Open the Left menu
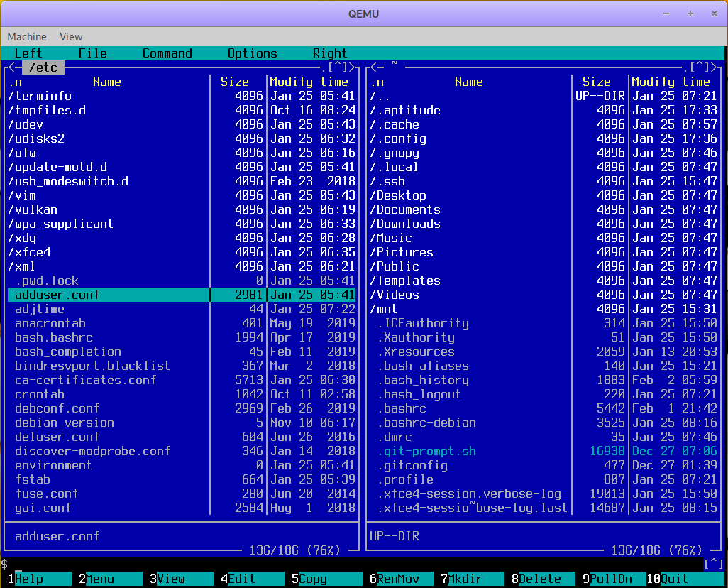Screen dimensions: 728x588 point(28,53)
